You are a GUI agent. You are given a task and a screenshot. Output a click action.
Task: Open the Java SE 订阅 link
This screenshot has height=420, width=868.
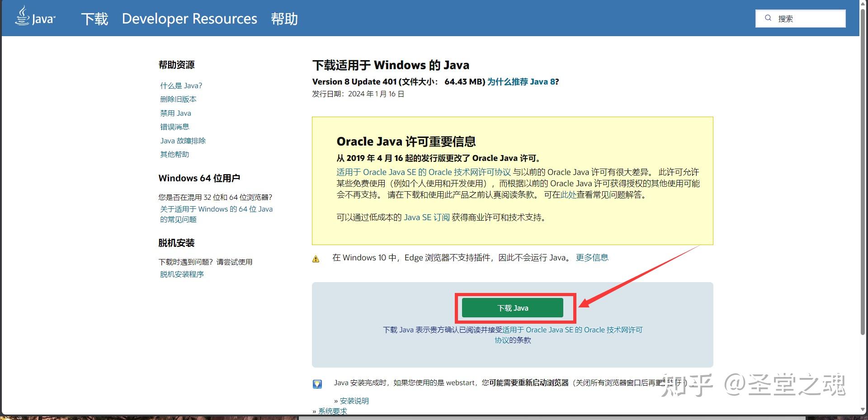(426, 217)
